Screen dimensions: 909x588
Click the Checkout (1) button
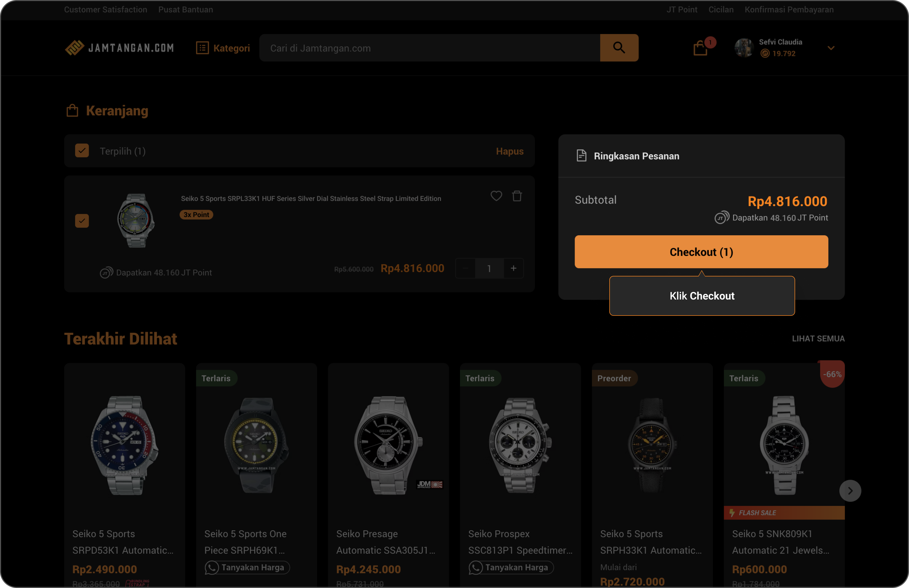tap(701, 252)
